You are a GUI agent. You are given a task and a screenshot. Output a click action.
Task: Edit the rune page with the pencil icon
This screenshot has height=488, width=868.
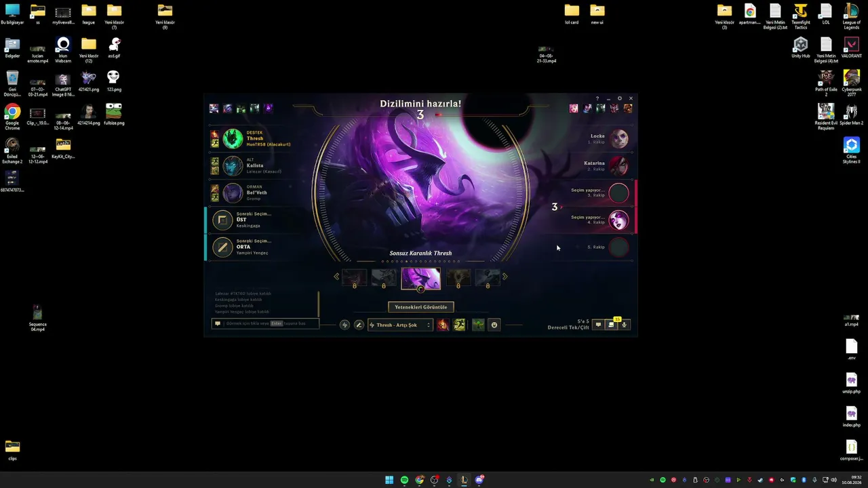click(359, 325)
